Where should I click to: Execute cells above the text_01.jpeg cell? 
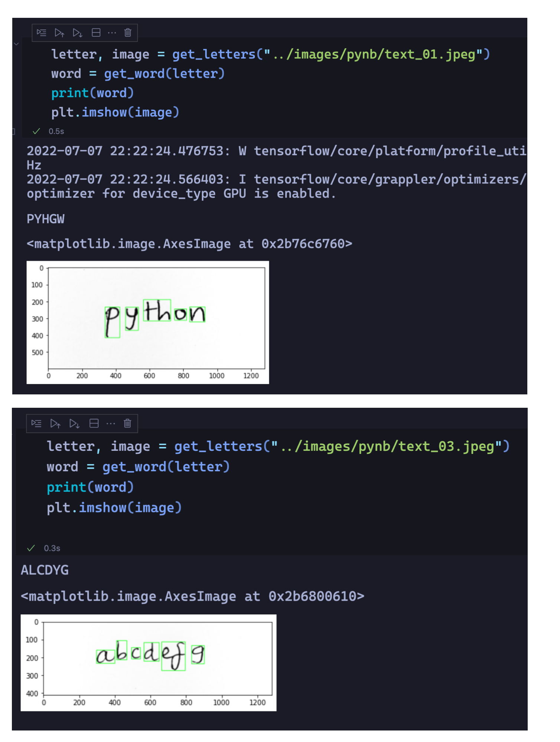tap(59, 33)
